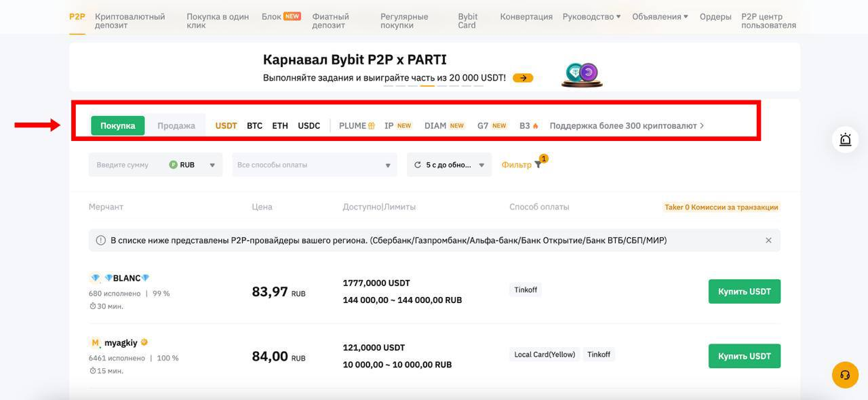
Task: Click the refresh icon in the auto-update box
Action: click(418, 165)
